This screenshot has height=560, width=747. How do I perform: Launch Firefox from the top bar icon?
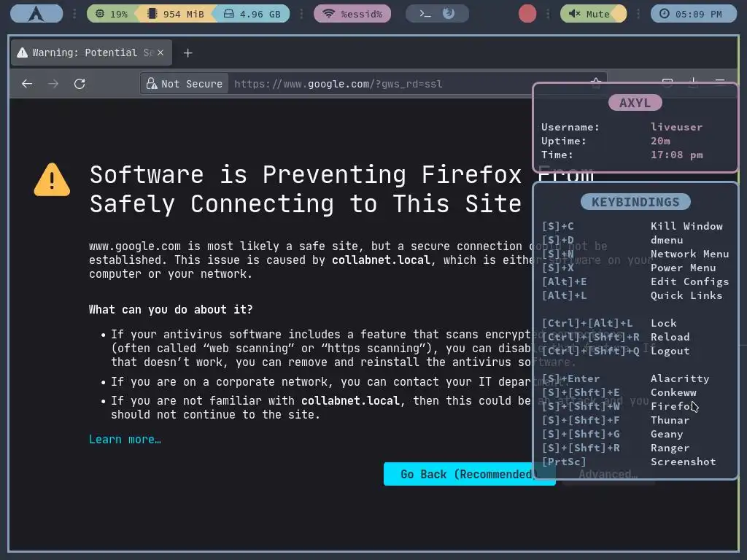point(449,13)
